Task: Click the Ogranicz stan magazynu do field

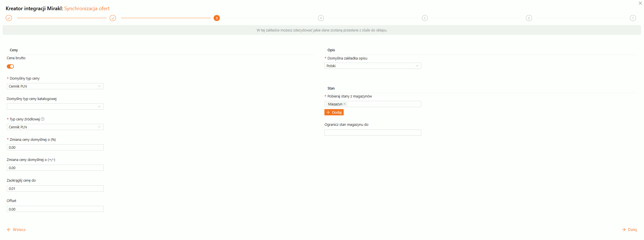Action: click(373, 133)
